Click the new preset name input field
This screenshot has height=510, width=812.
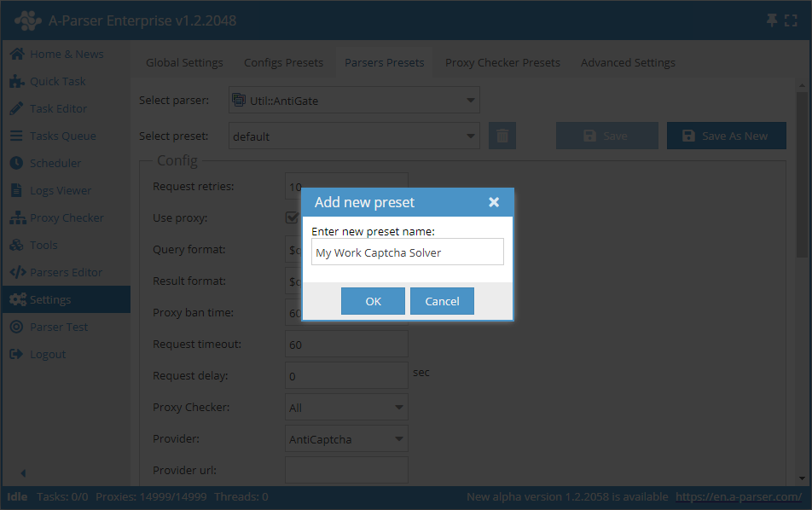[407, 252]
